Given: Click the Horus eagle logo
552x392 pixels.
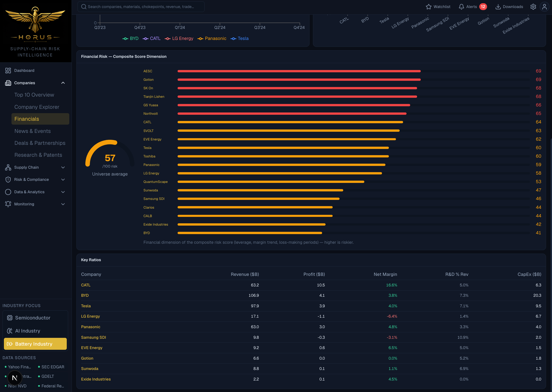Looking at the screenshot, I should point(35,20).
